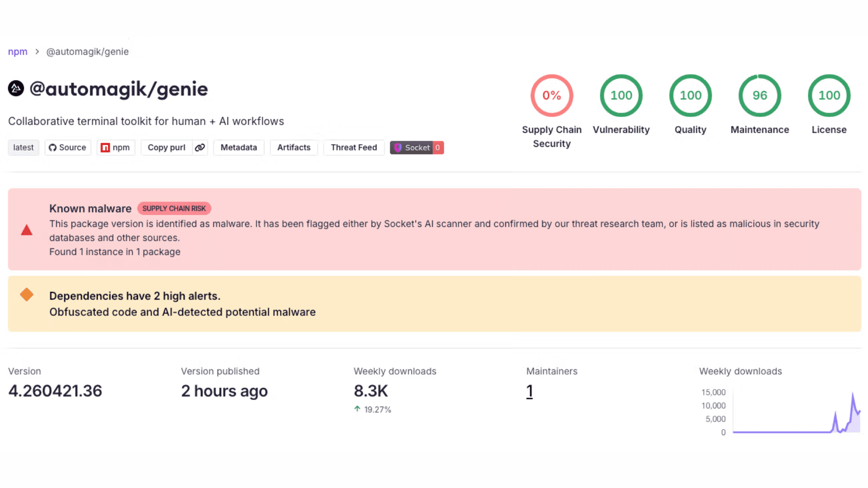This screenshot has width=868, height=488.
Task: Open the Metadata tab
Action: coord(239,148)
